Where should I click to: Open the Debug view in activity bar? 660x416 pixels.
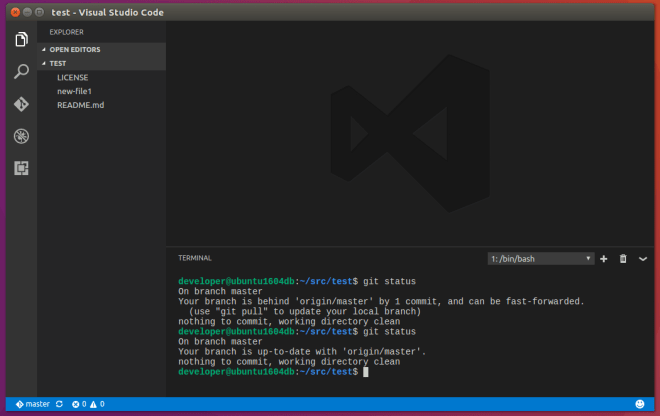coord(21,136)
